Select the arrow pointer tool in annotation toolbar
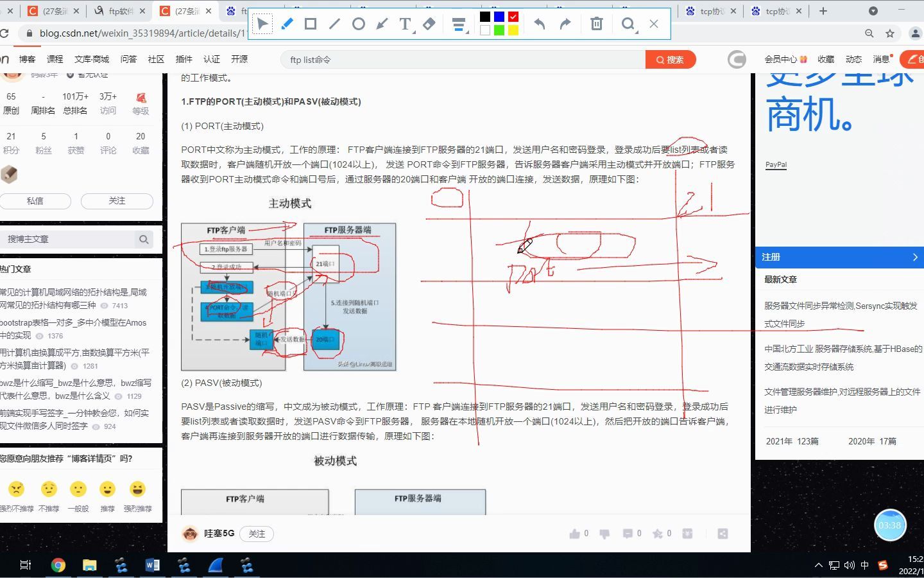 point(262,24)
